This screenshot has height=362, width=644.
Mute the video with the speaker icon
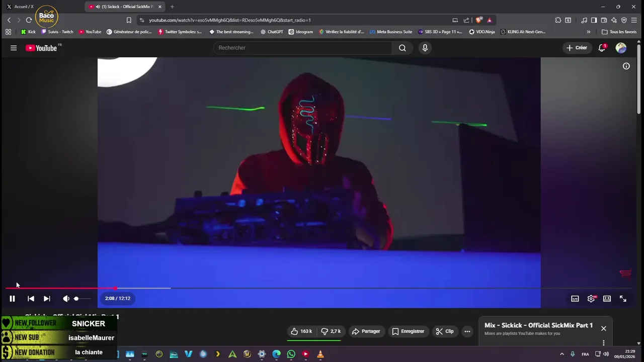(66, 299)
